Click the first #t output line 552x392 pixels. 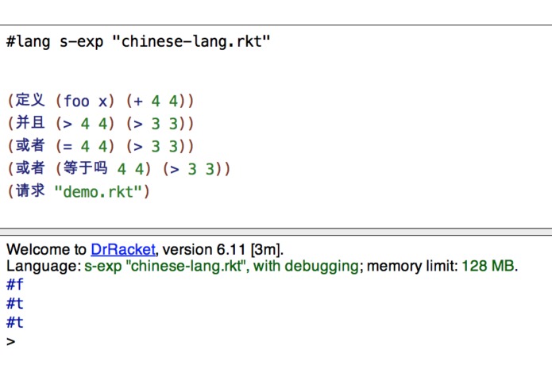click(x=15, y=303)
